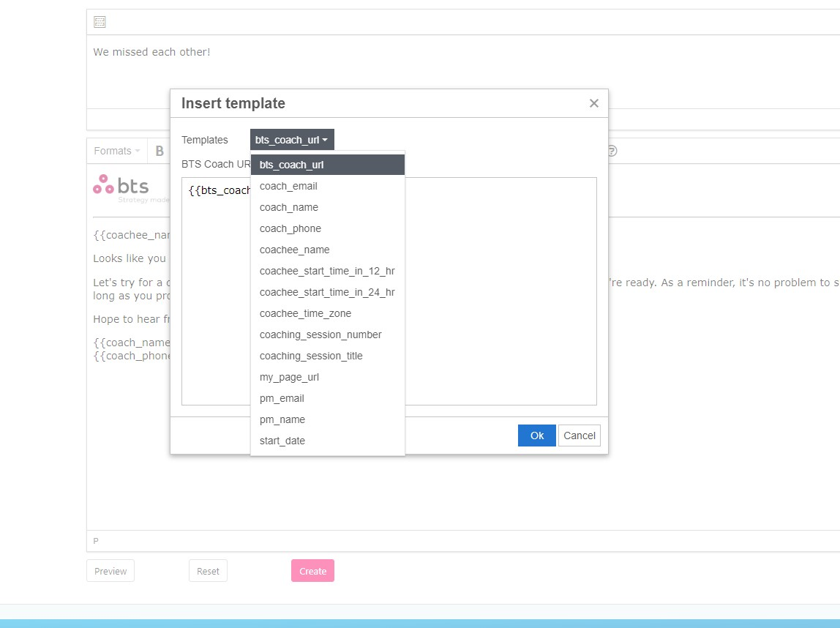Select bts_coach_url from the template list
840x628 pixels.
click(327, 165)
